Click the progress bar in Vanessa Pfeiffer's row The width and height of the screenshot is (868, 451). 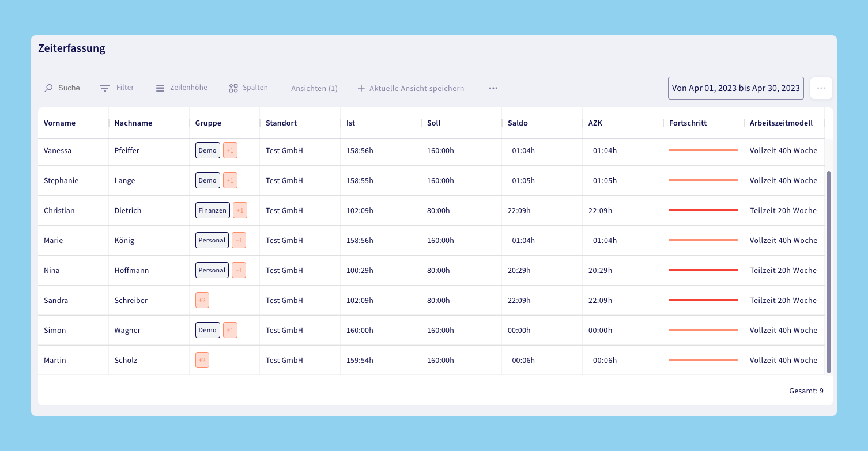pos(704,150)
